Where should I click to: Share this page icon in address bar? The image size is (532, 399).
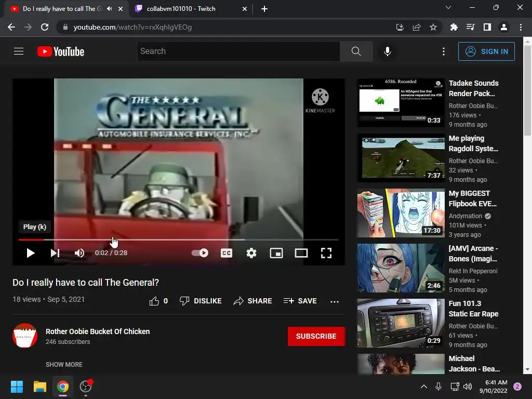(x=417, y=27)
